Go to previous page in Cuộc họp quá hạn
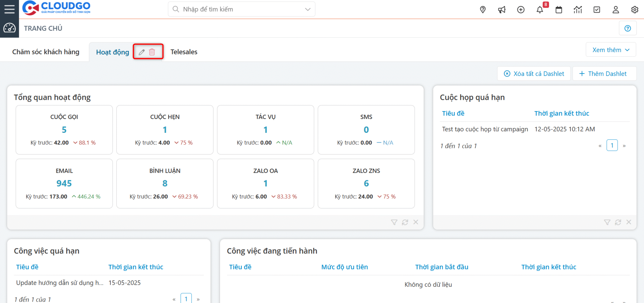Viewport: 644px width, 303px height. (x=600, y=146)
